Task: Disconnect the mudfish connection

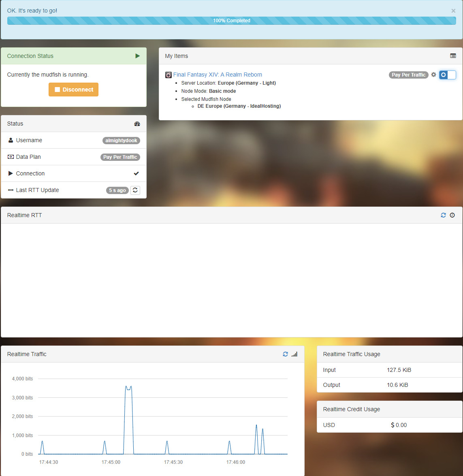Action: click(x=73, y=90)
